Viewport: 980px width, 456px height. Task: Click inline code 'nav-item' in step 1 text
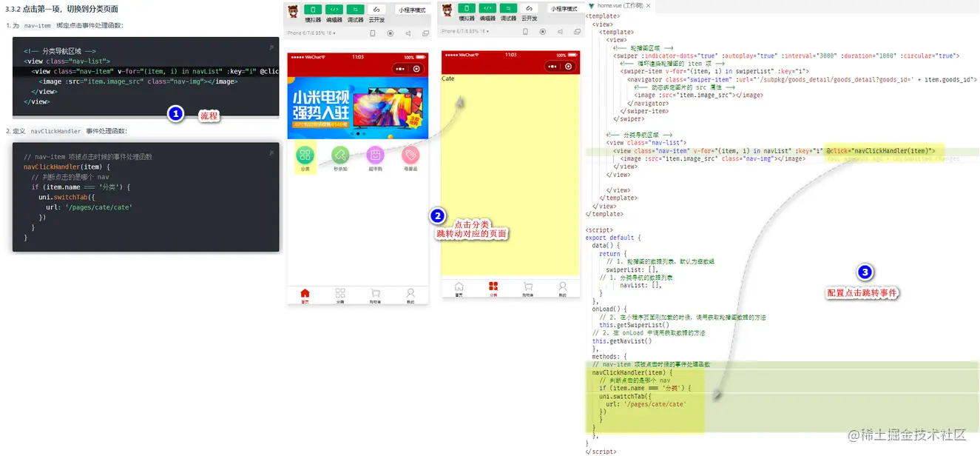click(x=37, y=25)
